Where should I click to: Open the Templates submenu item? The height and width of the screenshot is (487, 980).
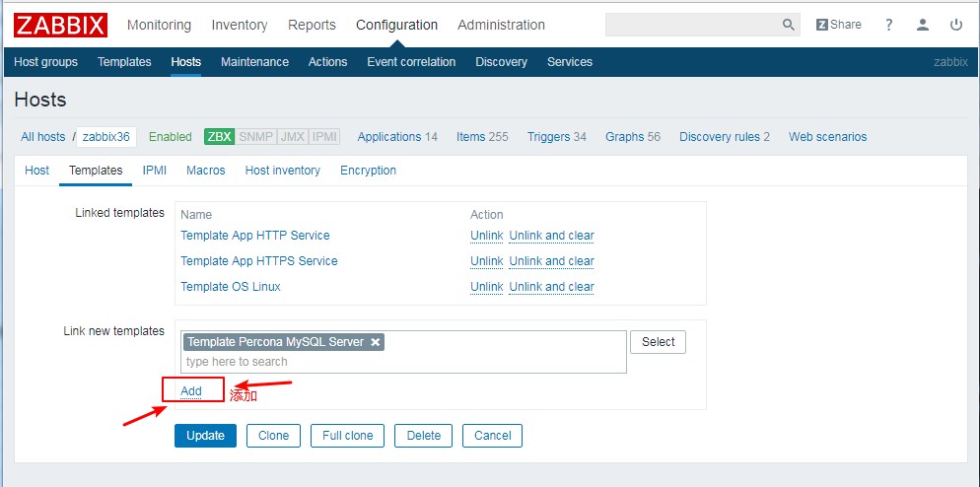pos(124,62)
